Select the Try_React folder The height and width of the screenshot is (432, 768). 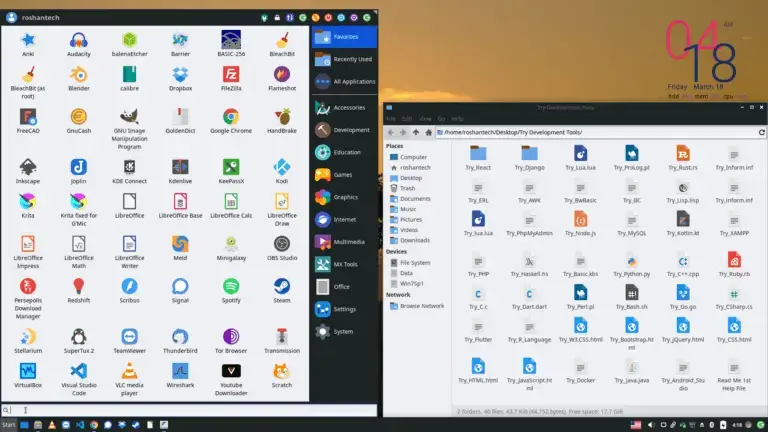pos(478,158)
